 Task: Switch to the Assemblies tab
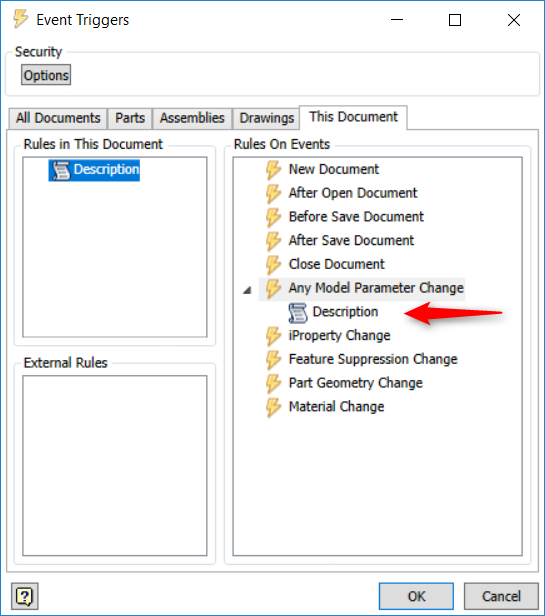(192, 118)
